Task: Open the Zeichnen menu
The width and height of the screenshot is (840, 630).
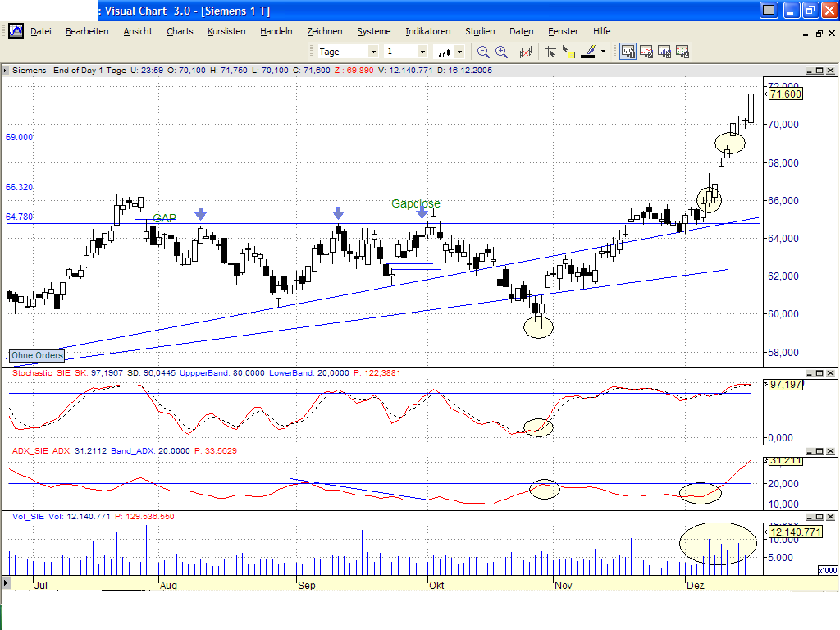Action: (x=325, y=31)
